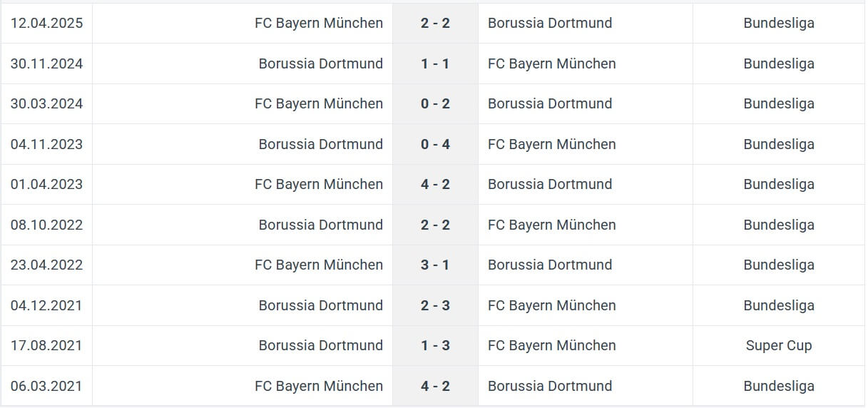Image resolution: width=868 pixels, height=408 pixels.
Task: Click Bundesliga in the 08.10.2022 row
Action: [x=779, y=225]
